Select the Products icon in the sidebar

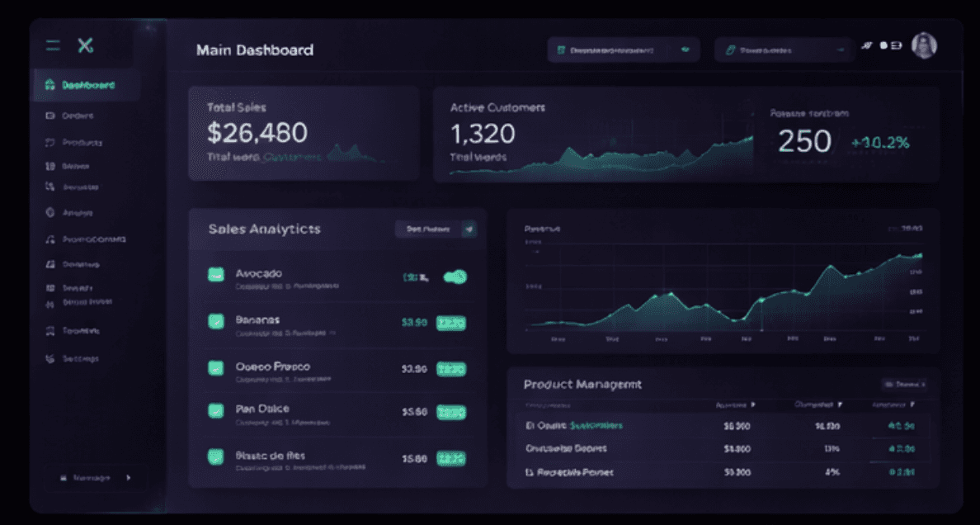click(52, 142)
